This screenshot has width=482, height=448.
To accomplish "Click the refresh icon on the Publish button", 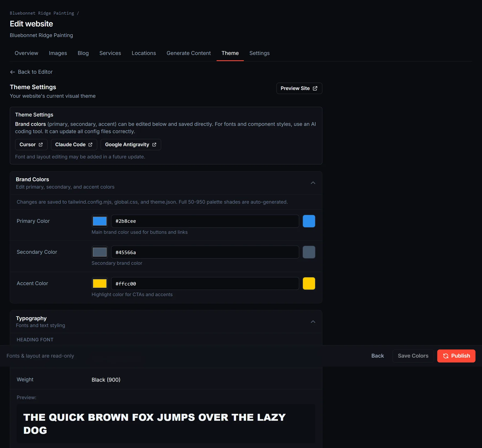I will pos(446,356).
